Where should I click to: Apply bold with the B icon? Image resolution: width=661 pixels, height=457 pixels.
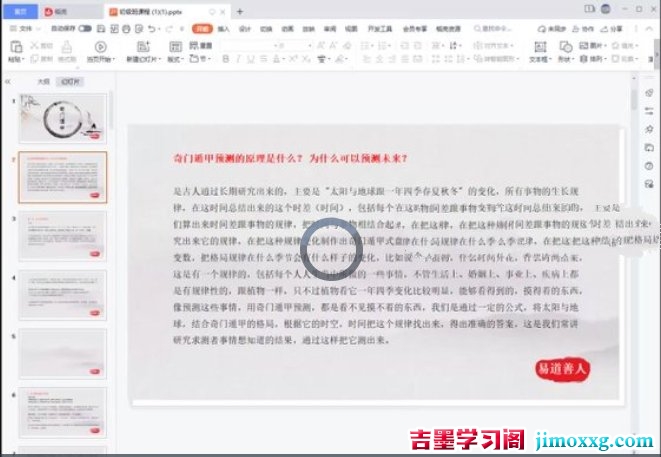(226, 59)
